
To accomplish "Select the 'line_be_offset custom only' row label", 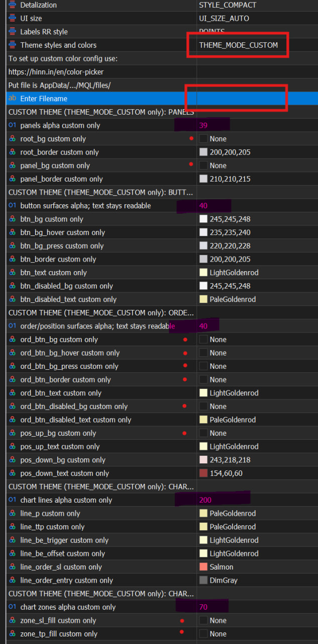I will [x=63, y=553].
